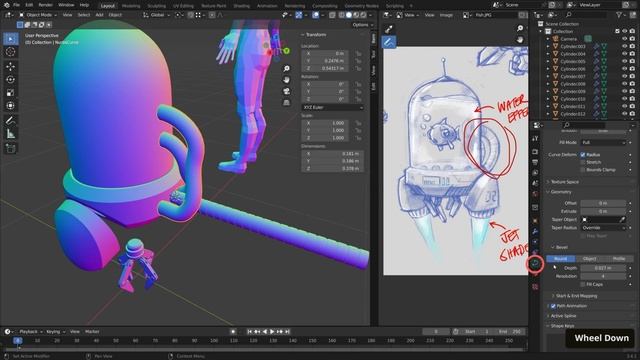This screenshot has height=360, width=640.
Task: Open the Playback menu in the timeline
Action: pos(31,331)
